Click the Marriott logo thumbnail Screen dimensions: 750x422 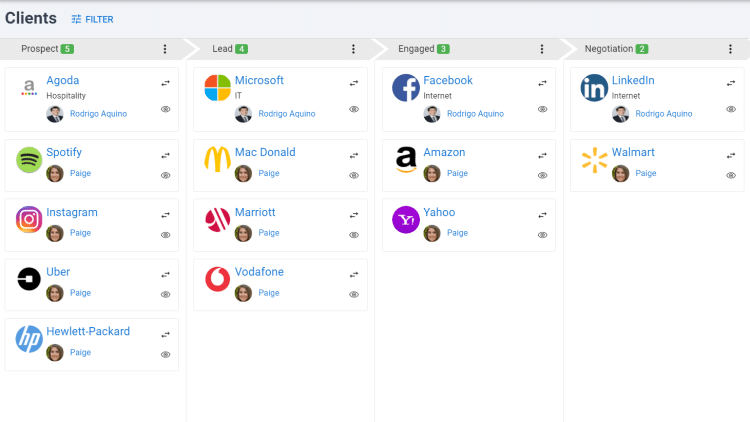tap(218, 220)
